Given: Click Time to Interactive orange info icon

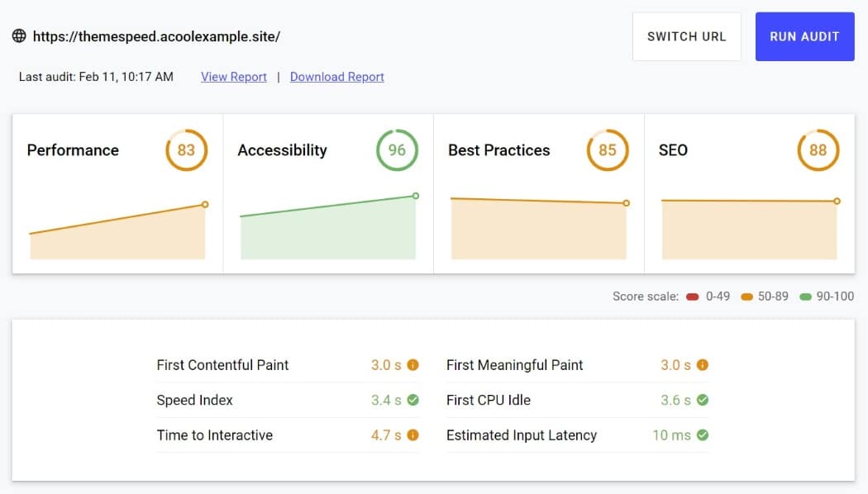Looking at the screenshot, I should coord(413,435).
